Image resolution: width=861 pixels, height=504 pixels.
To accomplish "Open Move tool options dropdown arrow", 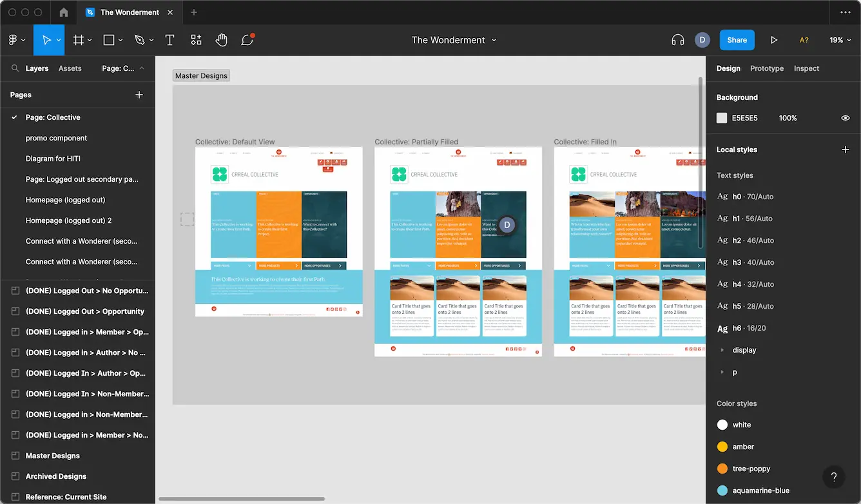I will 59,40.
